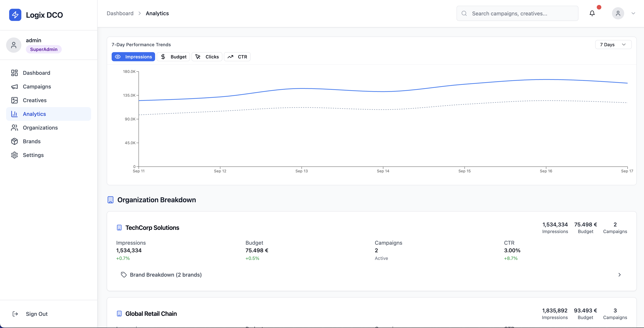The width and height of the screenshot is (644, 328).
Task: Click the notification bell icon
Action: [592, 13]
